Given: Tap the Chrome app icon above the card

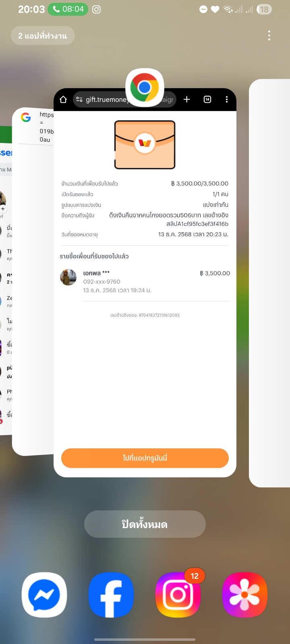Looking at the screenshot, I should tap(145, 87).
